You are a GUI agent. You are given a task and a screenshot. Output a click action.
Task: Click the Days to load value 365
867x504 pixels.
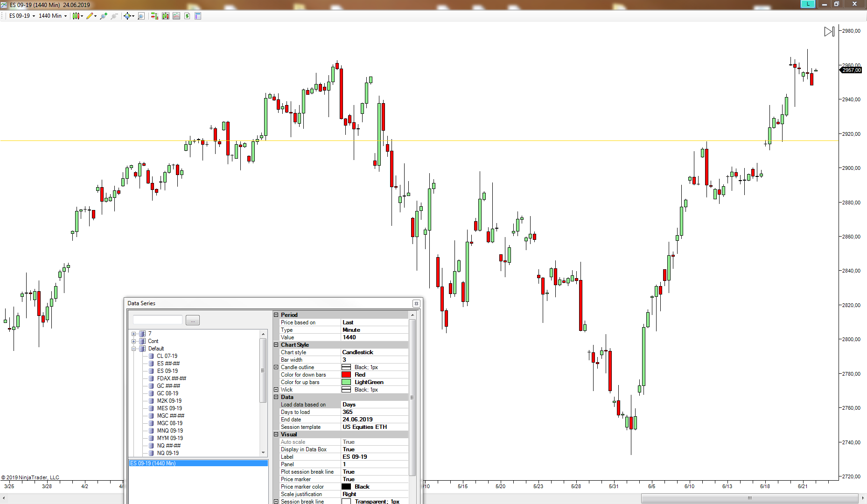375,412
